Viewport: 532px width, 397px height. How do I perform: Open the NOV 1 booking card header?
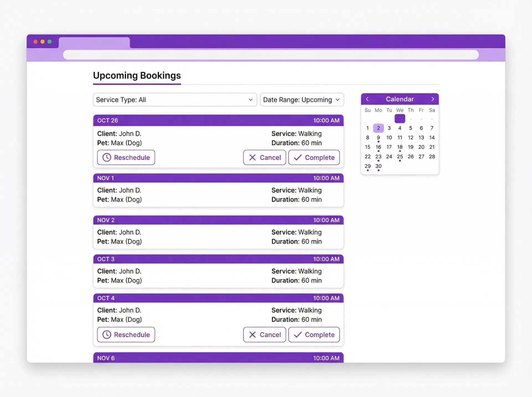click(218, 178)
